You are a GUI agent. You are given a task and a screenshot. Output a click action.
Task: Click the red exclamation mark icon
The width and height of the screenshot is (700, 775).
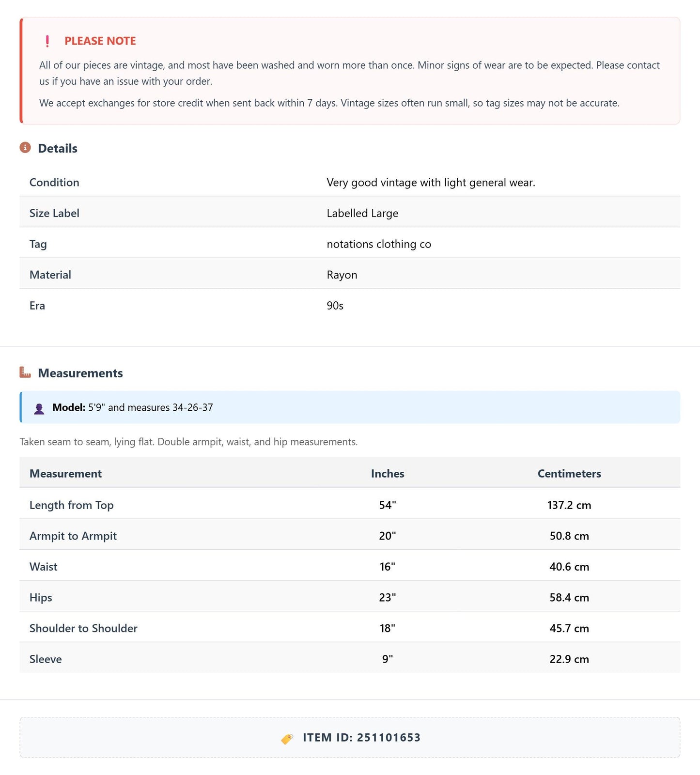coord(47,41)
